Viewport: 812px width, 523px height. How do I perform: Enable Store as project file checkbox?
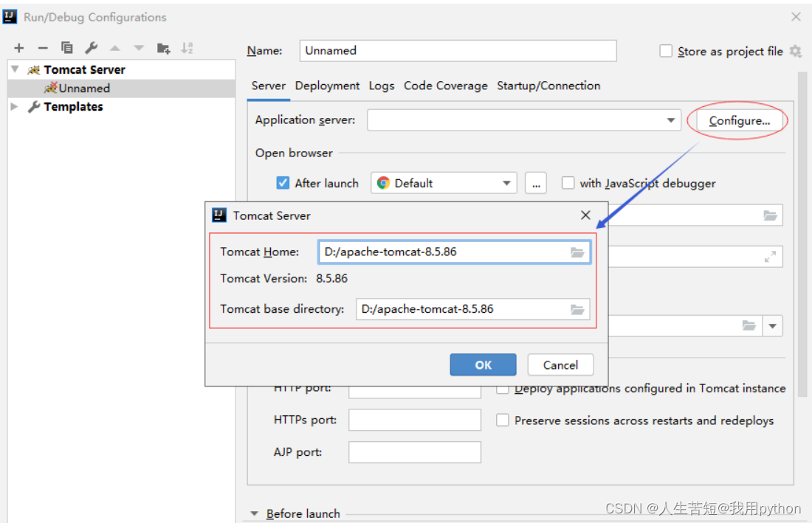pyautogui.click(x=666, y=51)
